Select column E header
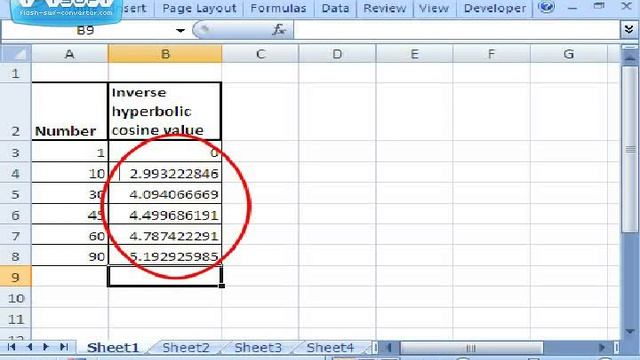640x360 pixels. point(414,54)
